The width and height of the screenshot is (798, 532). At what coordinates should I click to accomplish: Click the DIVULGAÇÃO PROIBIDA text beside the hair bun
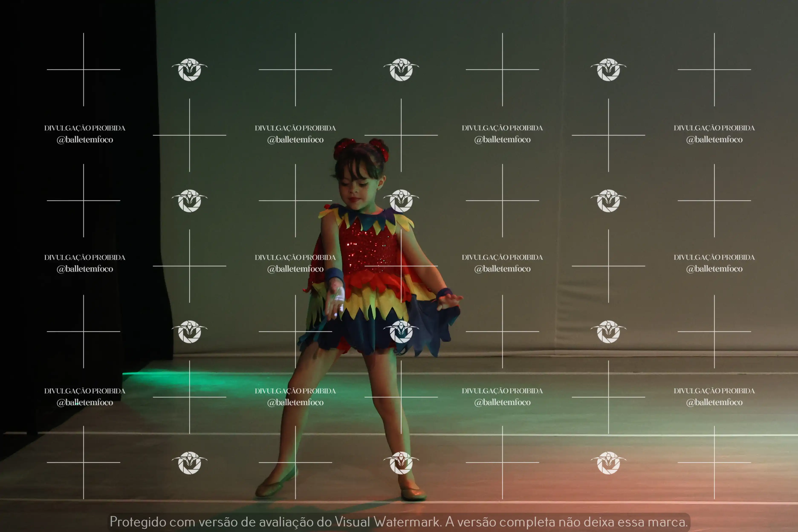[x=295, y=128]
